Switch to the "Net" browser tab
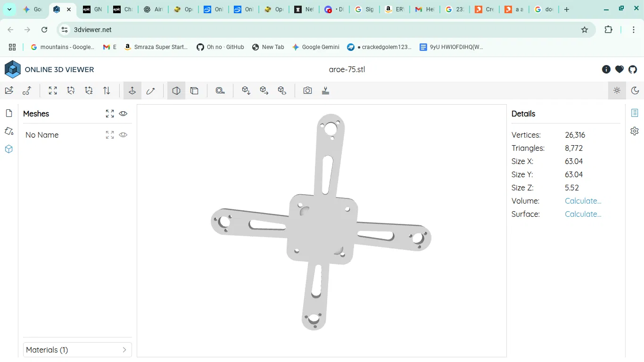 (x=304, y=9)
